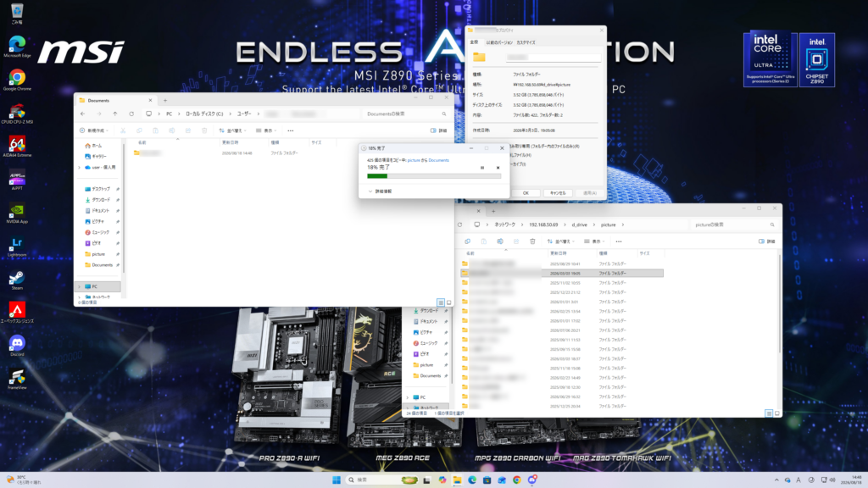The width and height of the screenshot is (868, 488).
Task: Open the ellipsis menu in the picture window toolbar
Action: pyautogui.click(x=619, y=241)
